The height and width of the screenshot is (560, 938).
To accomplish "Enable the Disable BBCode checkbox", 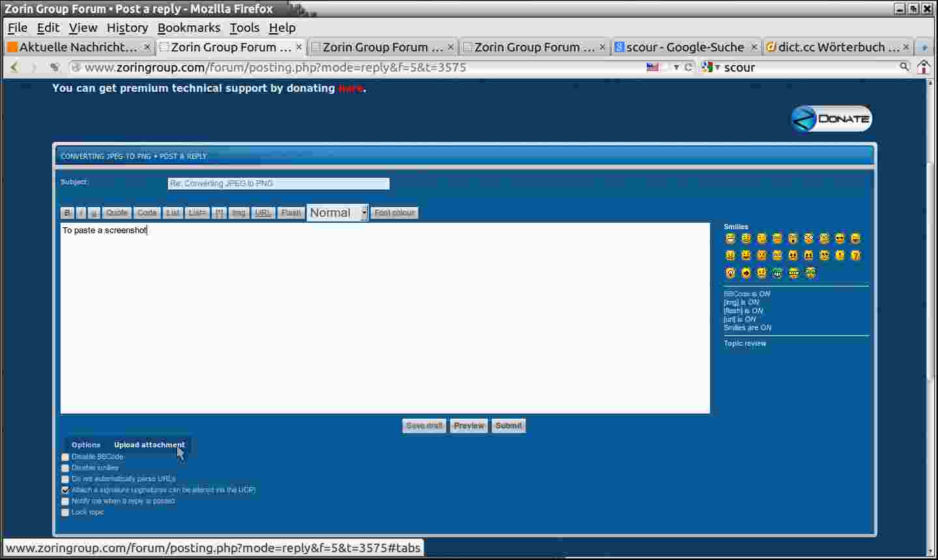I will [65, 457].
